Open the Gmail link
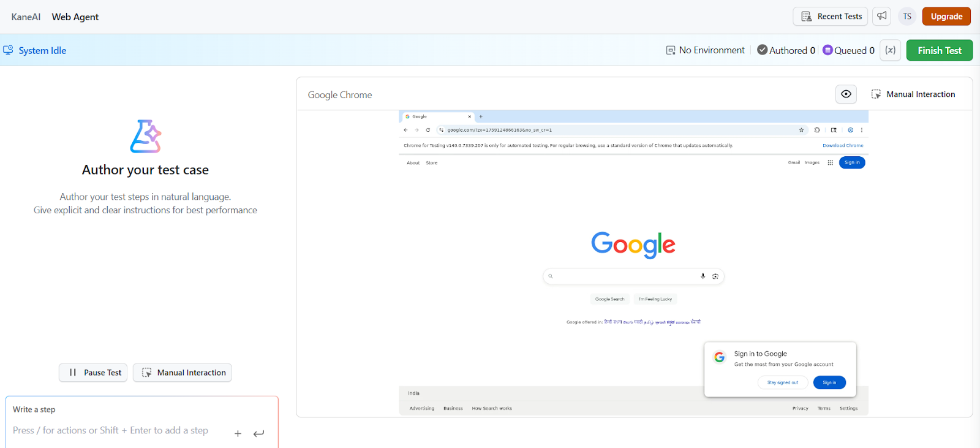 coord(794,162)
